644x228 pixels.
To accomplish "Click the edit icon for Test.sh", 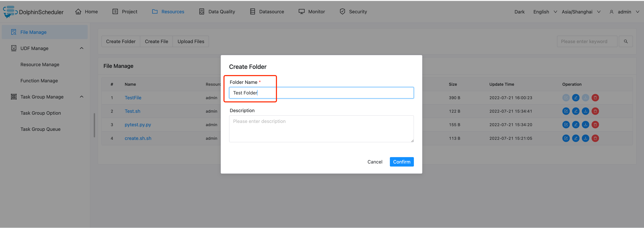I will [566, 111].
